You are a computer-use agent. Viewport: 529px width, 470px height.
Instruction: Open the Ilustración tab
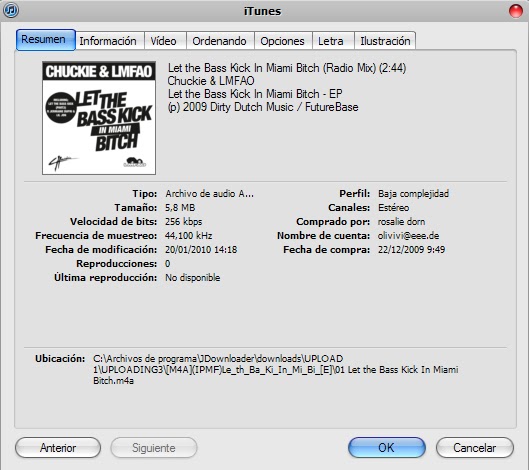tap(385, 41)
